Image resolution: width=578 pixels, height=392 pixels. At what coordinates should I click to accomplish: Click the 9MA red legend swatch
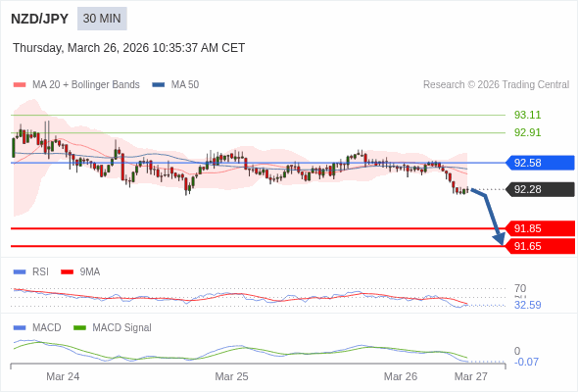coord(67,272)
